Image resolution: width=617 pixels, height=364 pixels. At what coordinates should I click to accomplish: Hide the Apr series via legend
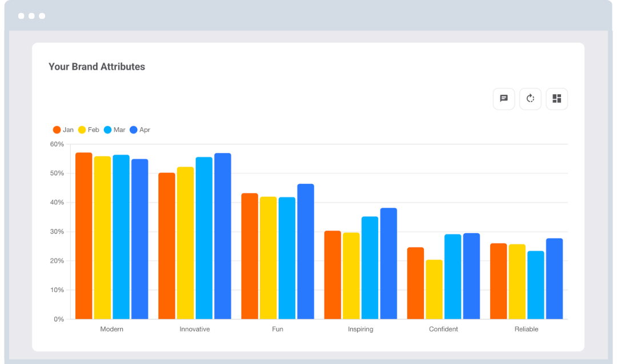click(x=140, y=130)
